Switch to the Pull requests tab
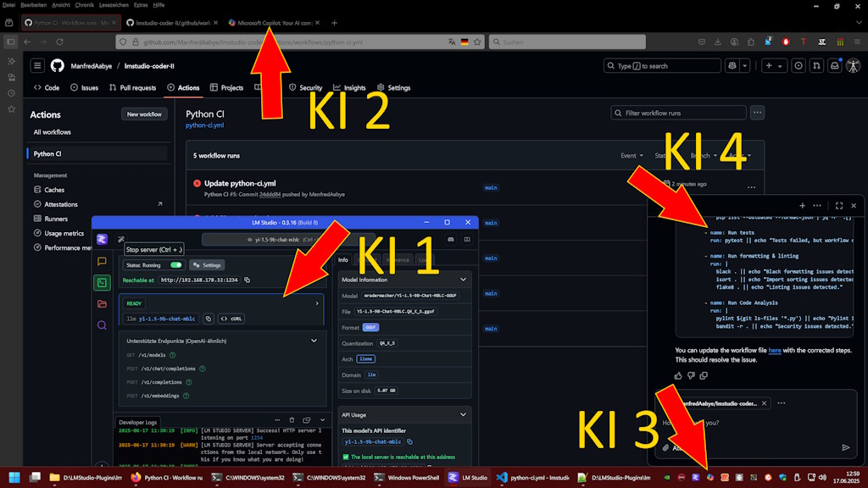 132,87
